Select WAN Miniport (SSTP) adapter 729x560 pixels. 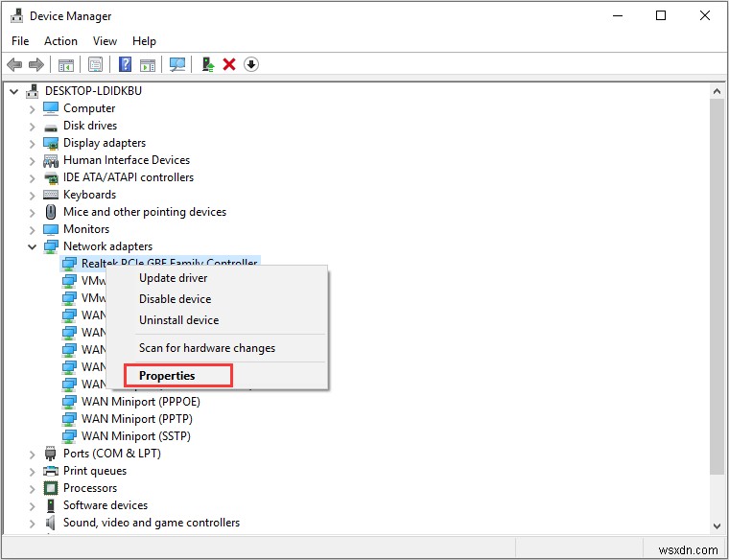point(136,435)
